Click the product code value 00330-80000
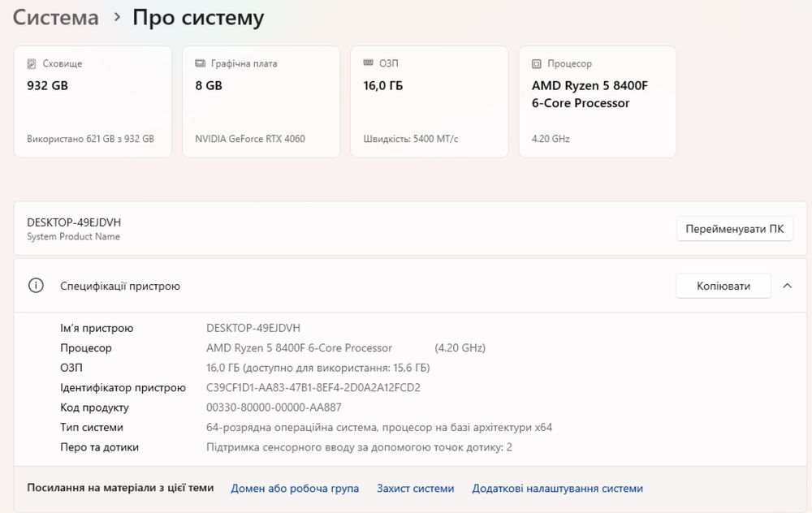The height and width of the screenshot is (513, 812). [274, 407]
